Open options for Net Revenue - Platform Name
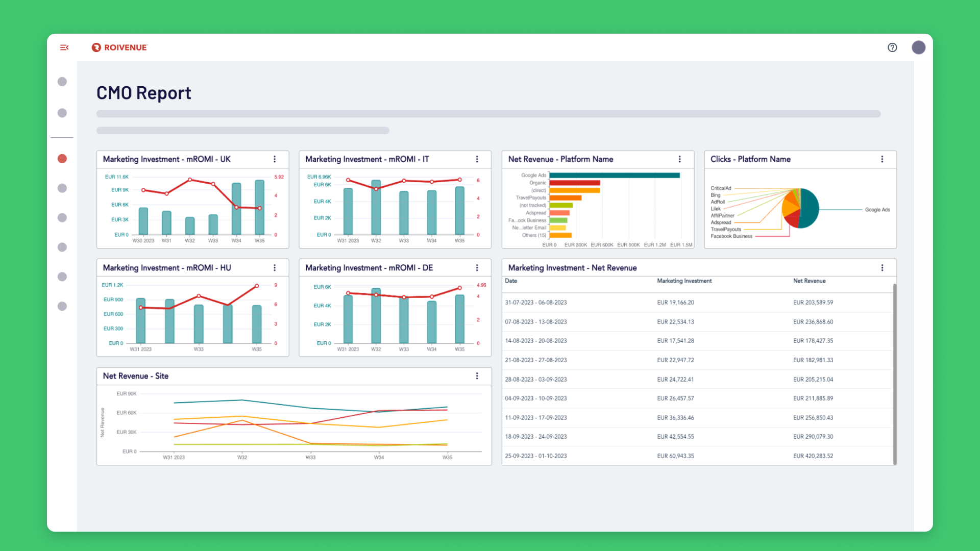The height and width of the screenshot is (551, 980). [x=680, y=159]
